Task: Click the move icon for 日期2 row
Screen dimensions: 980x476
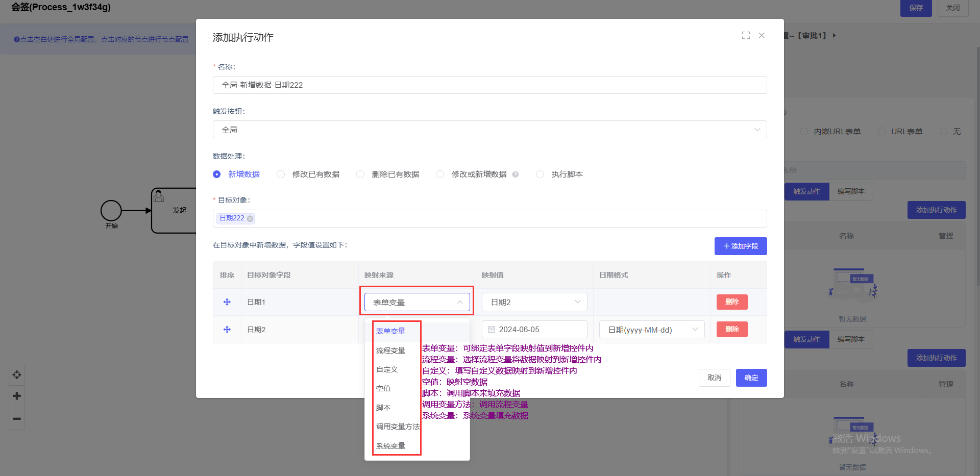Action: pyautogui.click(x=227, y=330)
